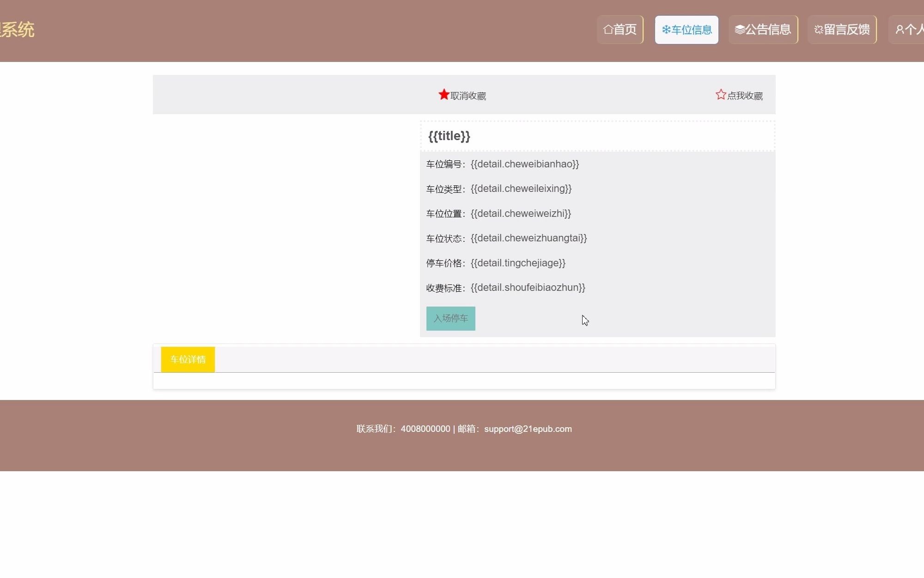Go to 留言反馈 feedback page

[842, 30]
